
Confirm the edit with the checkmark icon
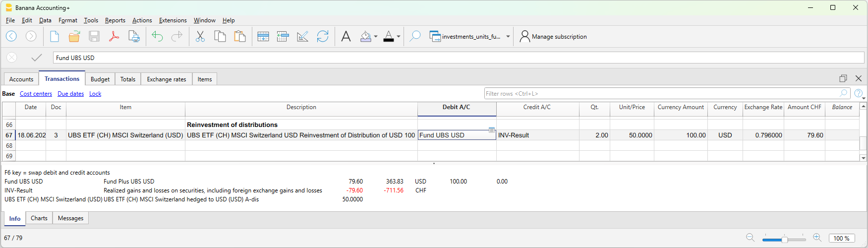36,58
